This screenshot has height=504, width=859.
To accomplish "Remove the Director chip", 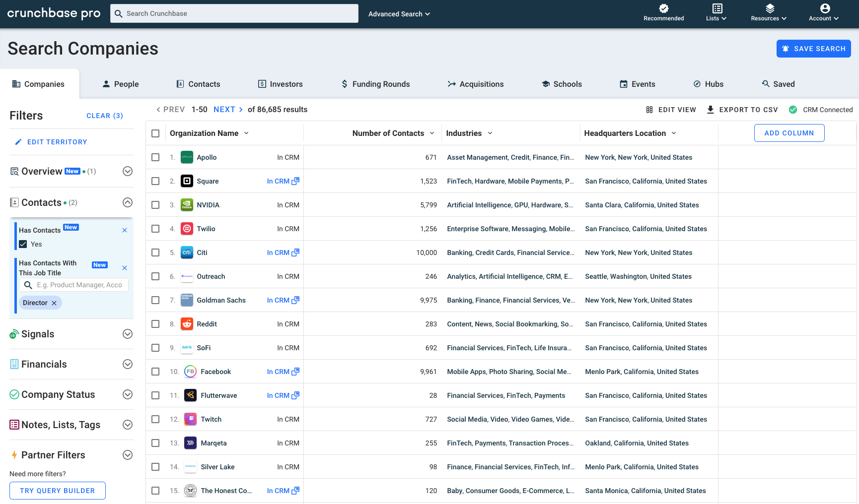I will 54,303.
